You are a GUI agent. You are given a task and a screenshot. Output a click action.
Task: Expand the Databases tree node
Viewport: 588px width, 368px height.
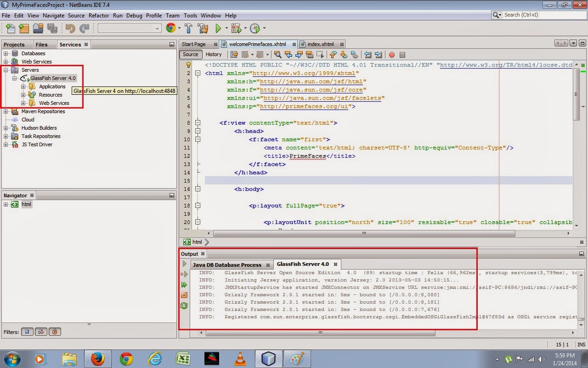6,53
